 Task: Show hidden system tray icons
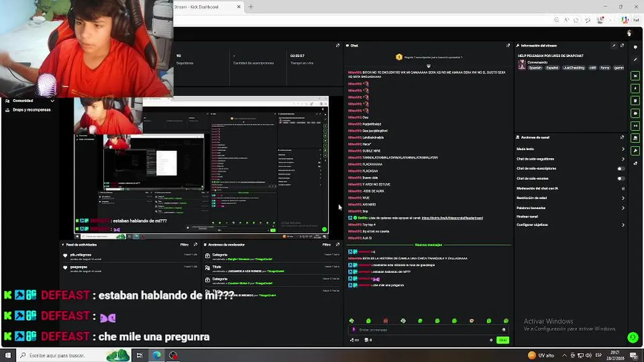[x=565, y=355]
